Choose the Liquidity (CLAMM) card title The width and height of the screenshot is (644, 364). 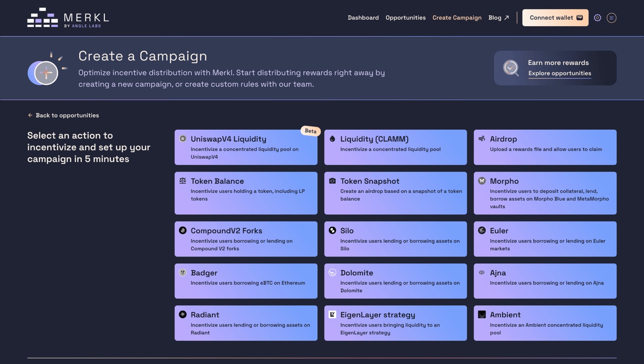374,139
